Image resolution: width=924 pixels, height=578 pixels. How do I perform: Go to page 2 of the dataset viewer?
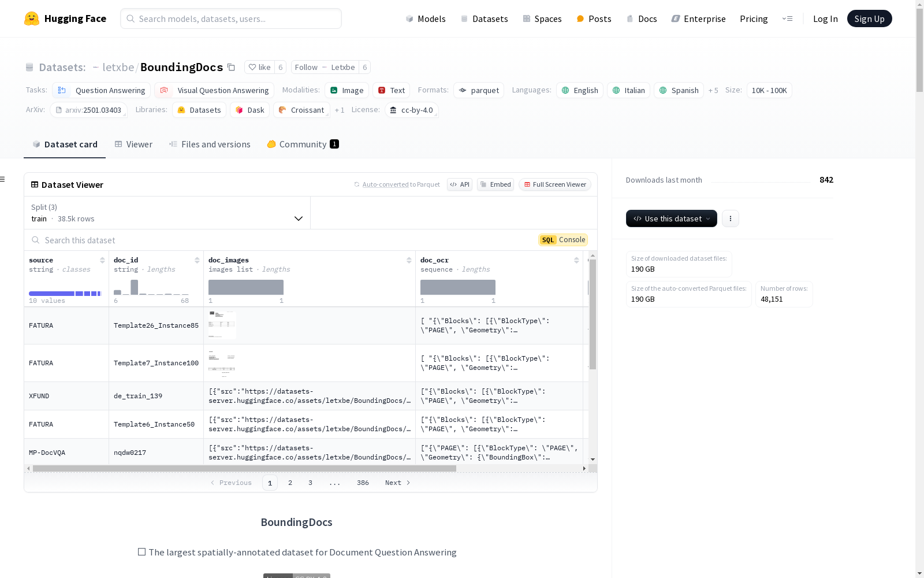tap(290, 483)
